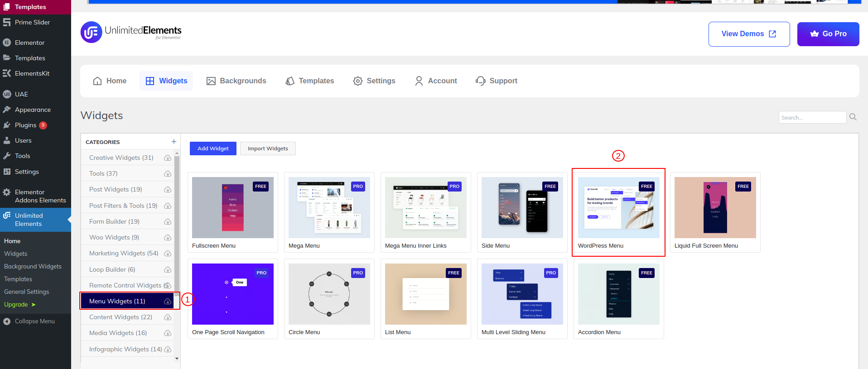Image resolution: width=868 pixels, height=369 pixels.
Task: Click download icon beside Woo Widgets
Action: [x=168, y=238]
